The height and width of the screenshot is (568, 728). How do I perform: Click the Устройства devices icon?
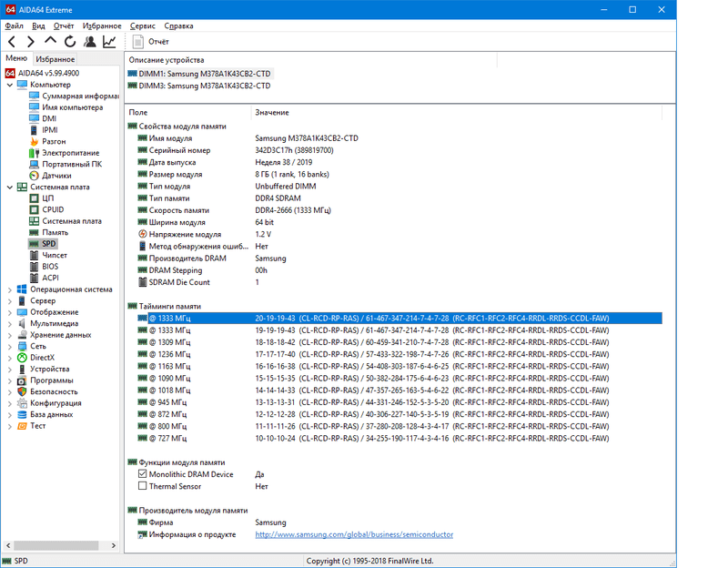point(22,370)
